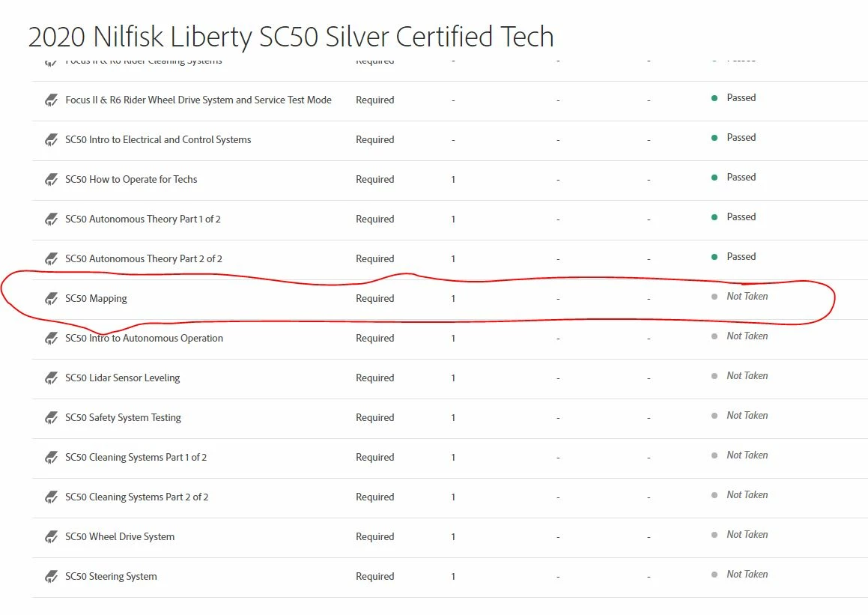
Task: Click Passed status for SC50 How to Operate for Techs
Action: [x=741, y=177]
